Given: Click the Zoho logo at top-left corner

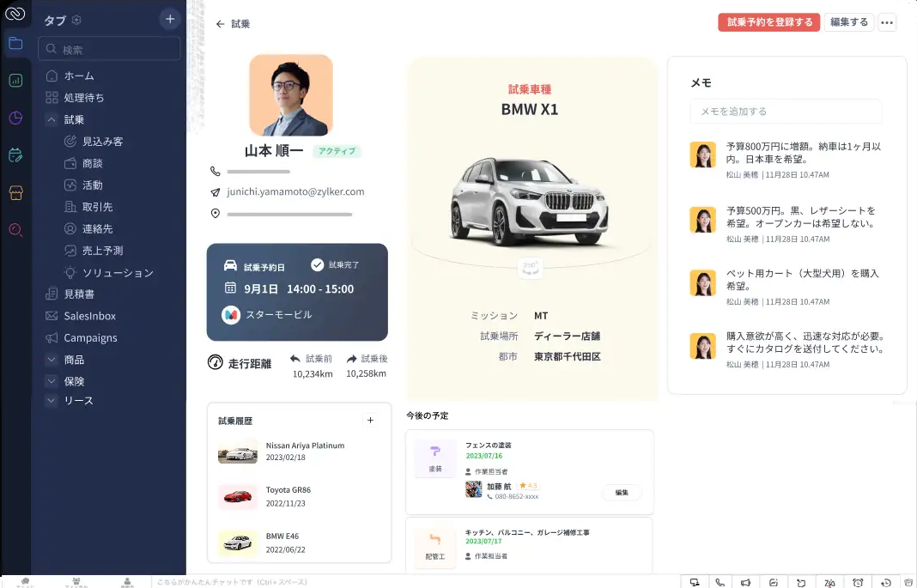Looking at the screenshot, I should click(15, 13).
